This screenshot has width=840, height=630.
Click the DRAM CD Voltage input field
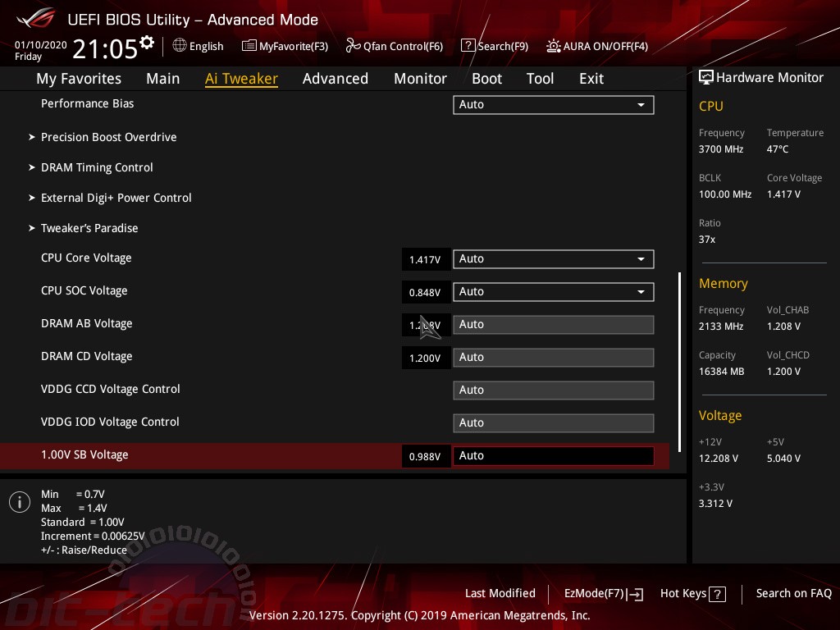[554, 358]
